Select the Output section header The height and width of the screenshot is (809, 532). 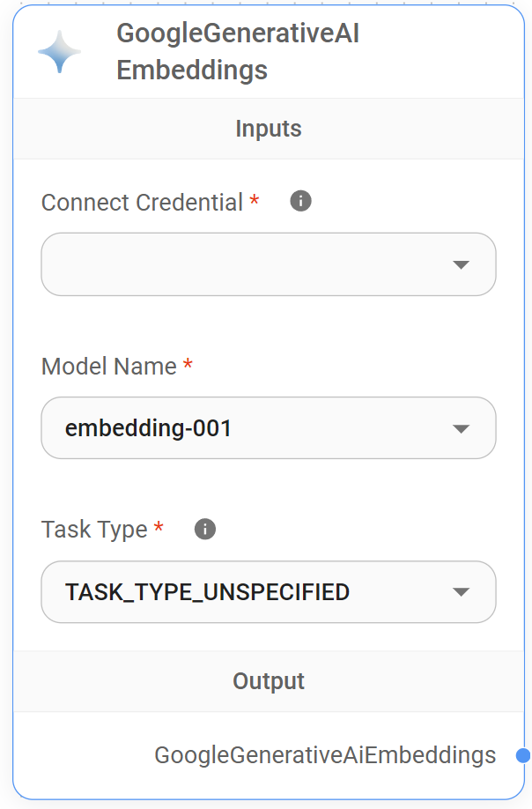click(x=269, y=681)
